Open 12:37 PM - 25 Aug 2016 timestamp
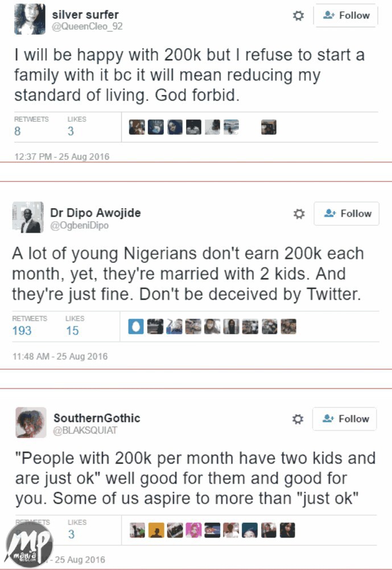Screen dimensions: 392x570 (61, 156)
